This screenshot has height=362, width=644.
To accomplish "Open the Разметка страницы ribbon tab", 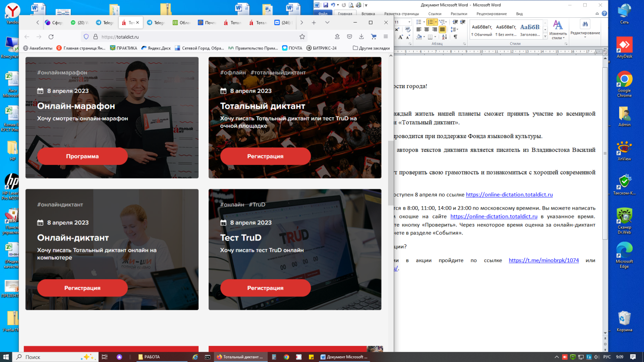I will click(x=402, y=14).
